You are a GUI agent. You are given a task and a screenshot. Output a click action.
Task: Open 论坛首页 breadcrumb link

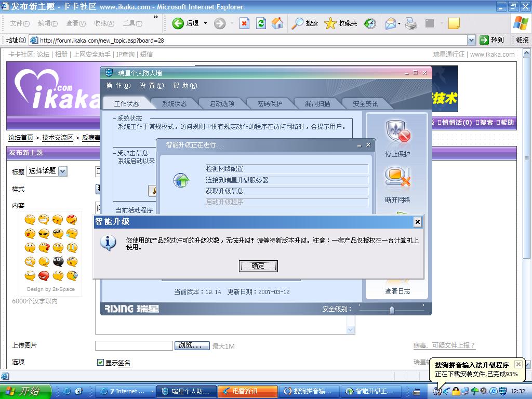(21, 137)
